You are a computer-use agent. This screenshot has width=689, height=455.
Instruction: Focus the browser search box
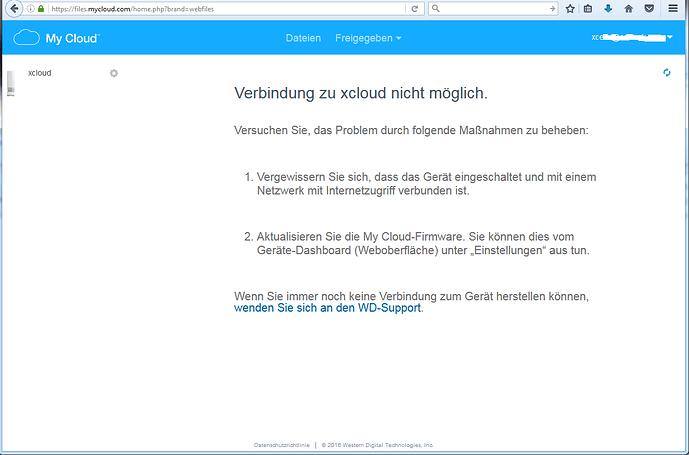coord(493,8)
